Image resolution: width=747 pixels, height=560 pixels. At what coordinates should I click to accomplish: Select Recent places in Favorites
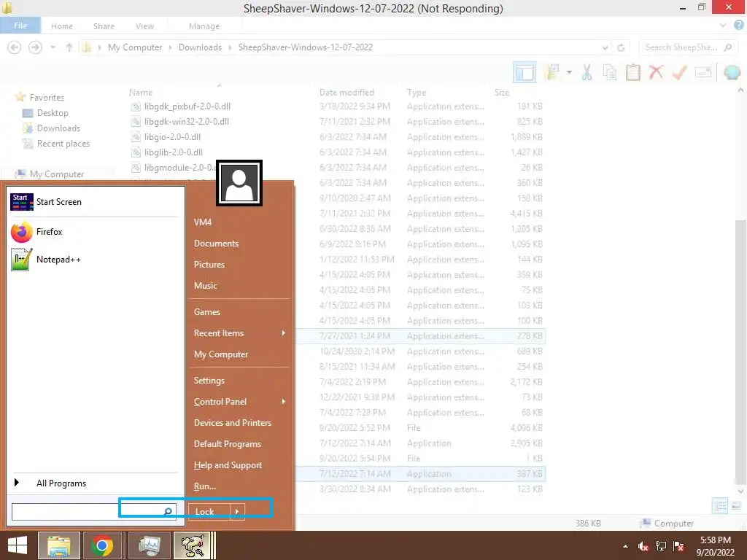[63, 144]
